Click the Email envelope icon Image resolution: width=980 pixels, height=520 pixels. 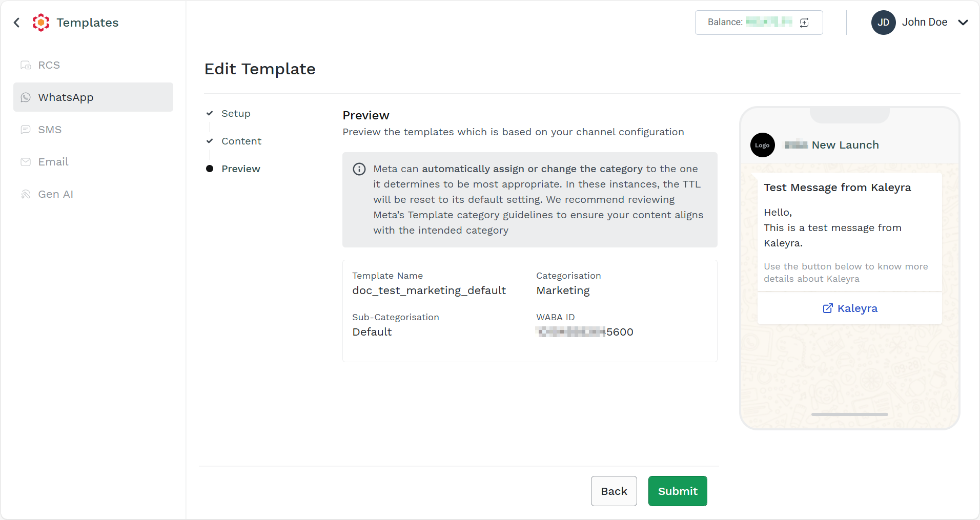coord(26,162)
